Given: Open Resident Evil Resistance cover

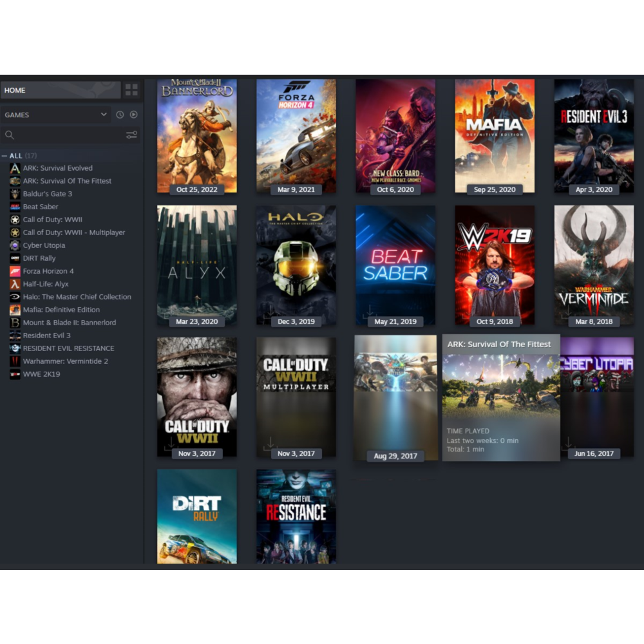Looking at the screenshot, I should [x=296, y=516].
